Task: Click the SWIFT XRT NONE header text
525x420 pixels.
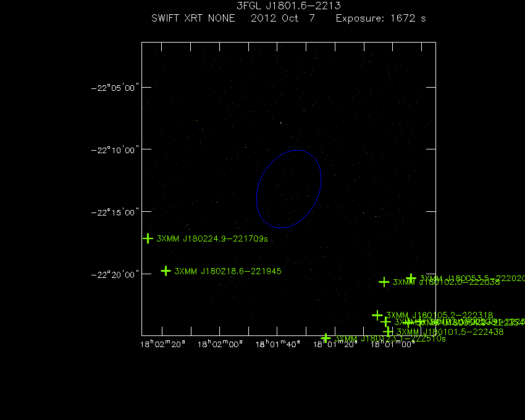Action: [193, 18]
